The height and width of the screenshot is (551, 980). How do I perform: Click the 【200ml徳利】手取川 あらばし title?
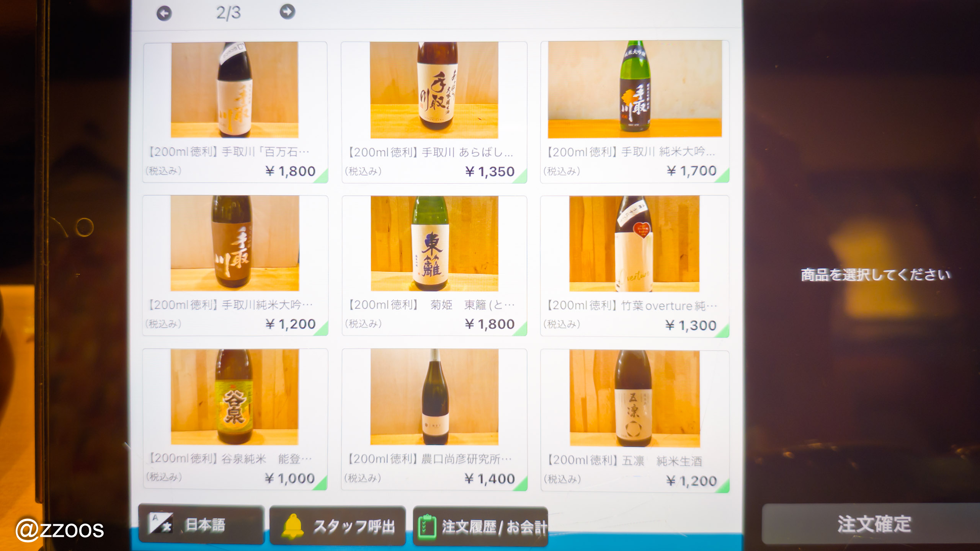[x=431, y=152]
